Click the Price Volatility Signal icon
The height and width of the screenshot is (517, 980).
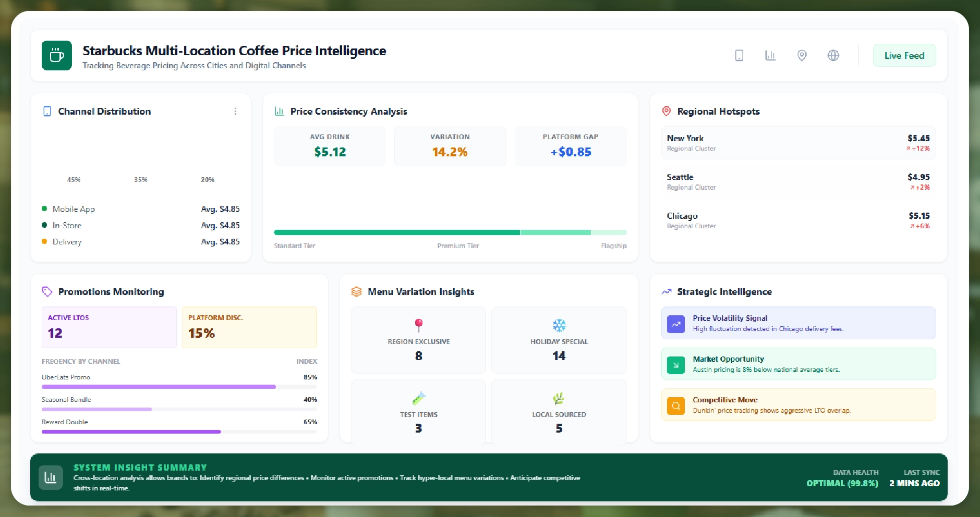pyautogui.click(x=676, y=324)
